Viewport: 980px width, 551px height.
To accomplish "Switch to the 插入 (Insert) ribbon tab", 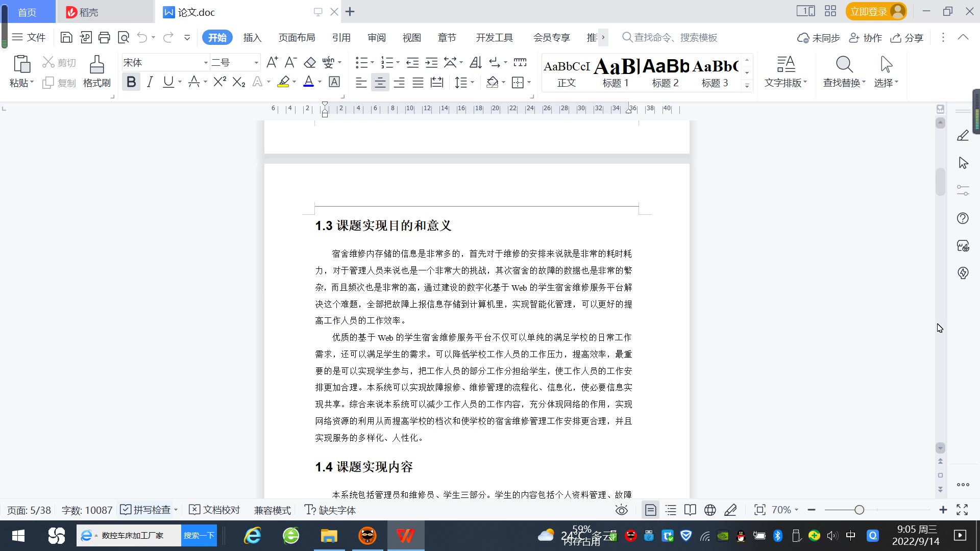I will [252, 37].
